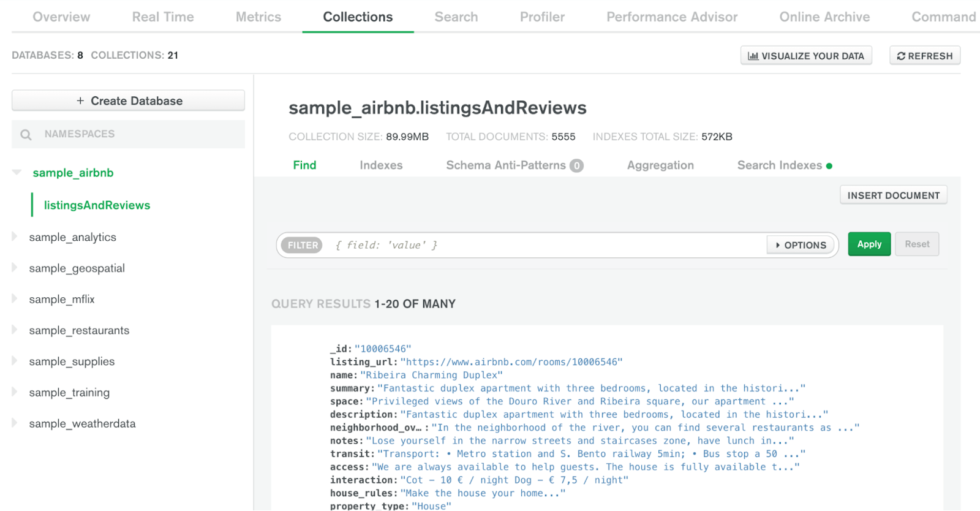This screenshot has height=511, width=980.
Task: Click the search magnifier icon in Namespaces
Action: [26, 134]
